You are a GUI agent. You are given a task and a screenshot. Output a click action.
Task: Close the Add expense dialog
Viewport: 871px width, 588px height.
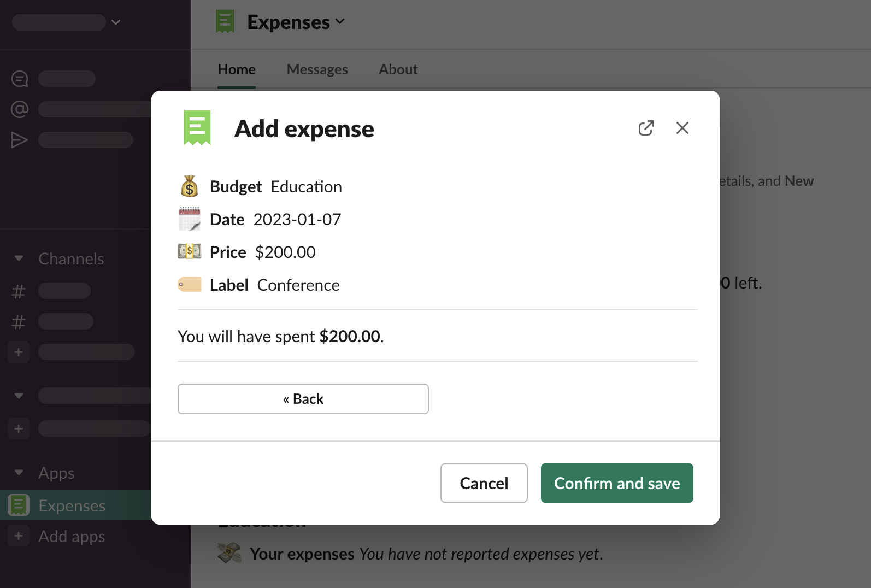(682, 128)
